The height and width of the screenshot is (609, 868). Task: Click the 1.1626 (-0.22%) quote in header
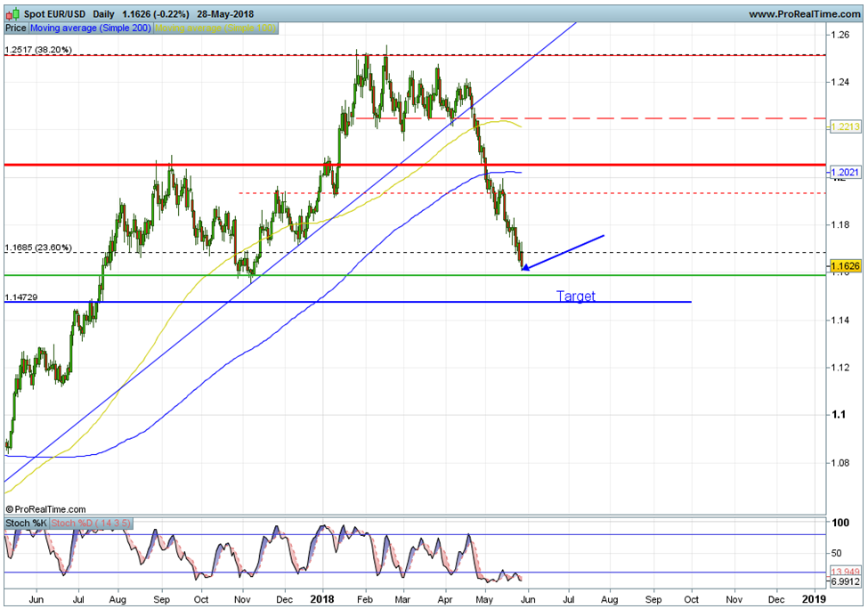[156, 14]
